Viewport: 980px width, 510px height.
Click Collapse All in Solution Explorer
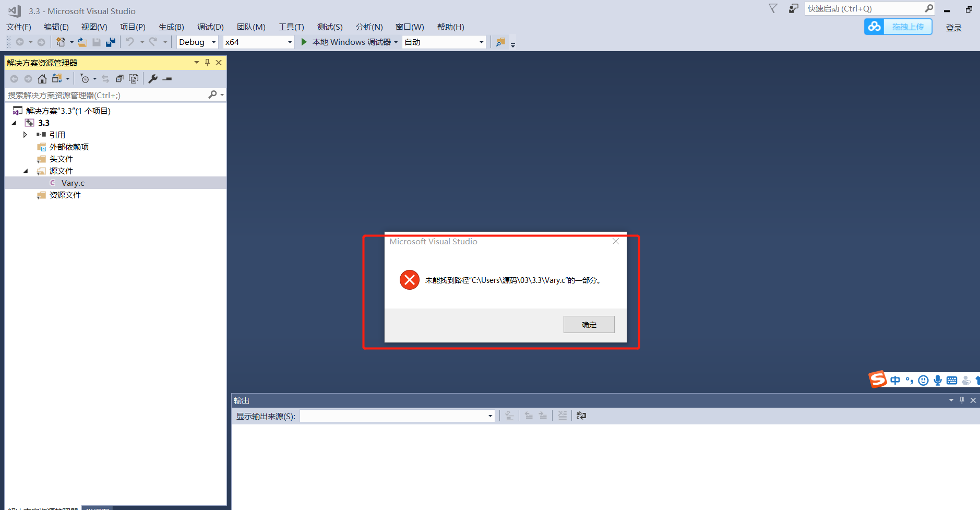pyautogui.click(x=119, y=79)
